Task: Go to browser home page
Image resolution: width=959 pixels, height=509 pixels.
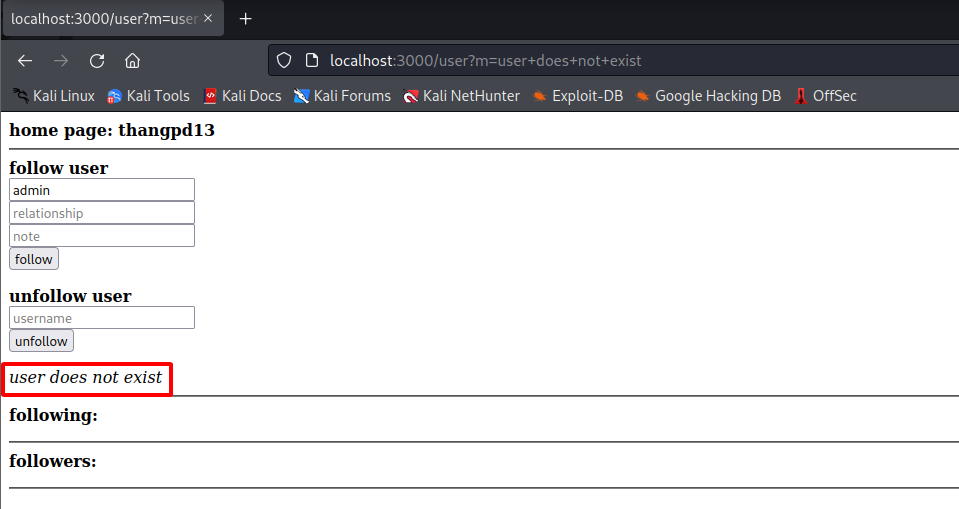Action: (x=132, y=60)
